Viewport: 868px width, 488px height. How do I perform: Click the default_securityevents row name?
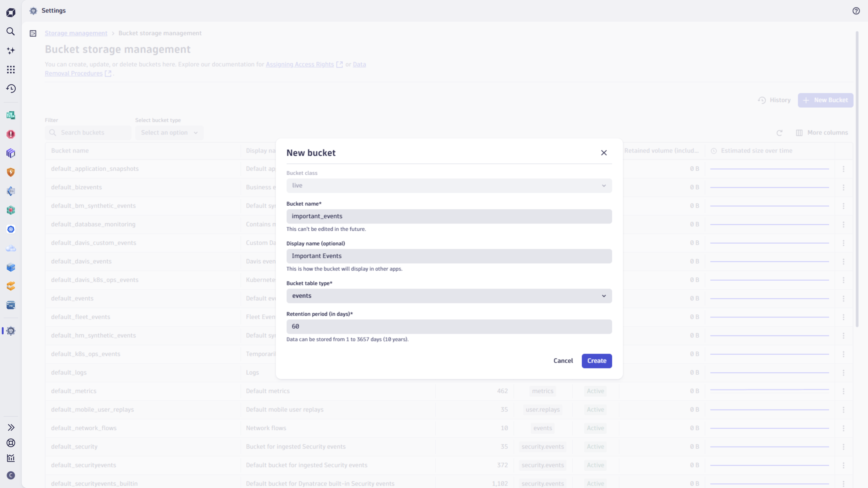point(84,465)
